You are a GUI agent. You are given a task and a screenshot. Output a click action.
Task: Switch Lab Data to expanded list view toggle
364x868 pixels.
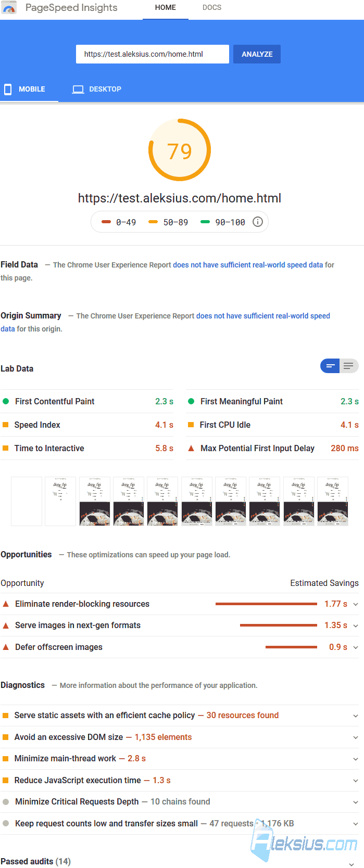(349, 366)
